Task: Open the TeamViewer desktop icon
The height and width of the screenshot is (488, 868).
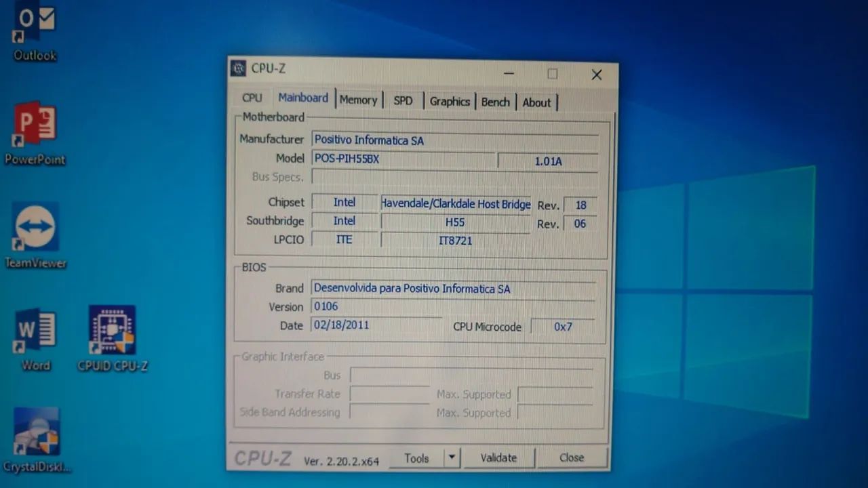Action: point(35,236)
